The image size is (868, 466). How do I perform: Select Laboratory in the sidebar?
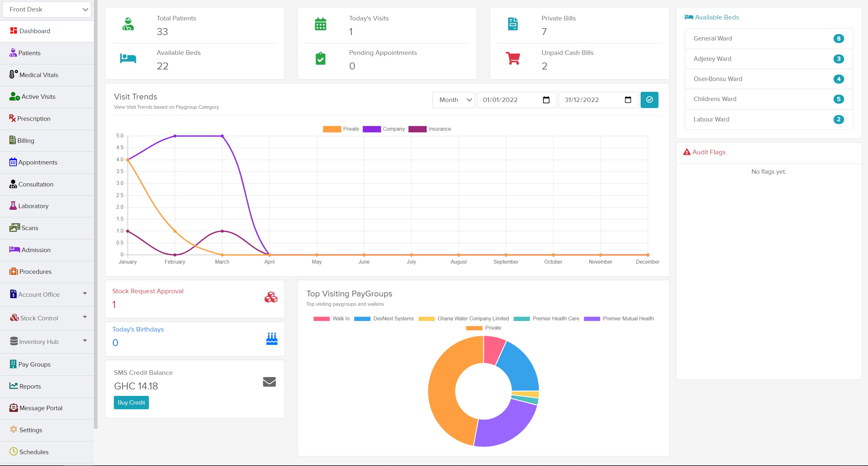(x=47, y=206)
